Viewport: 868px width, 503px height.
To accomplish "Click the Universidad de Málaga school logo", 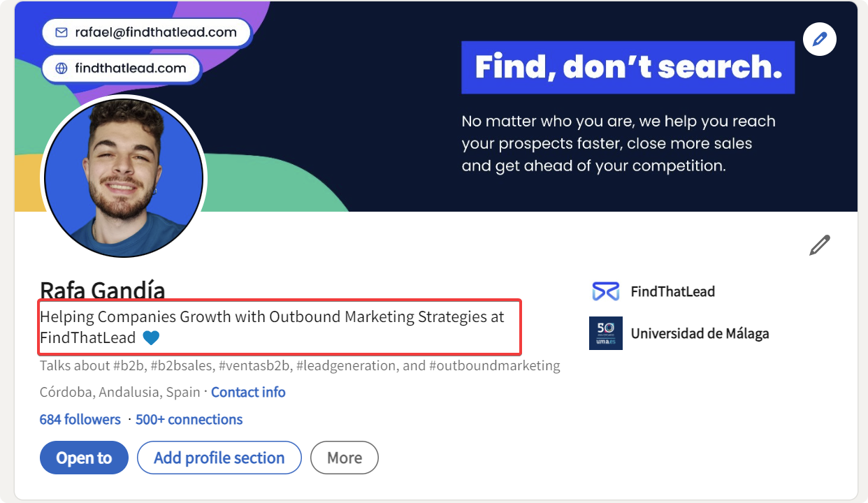I will pyautogui.click(x=606, y=333).
